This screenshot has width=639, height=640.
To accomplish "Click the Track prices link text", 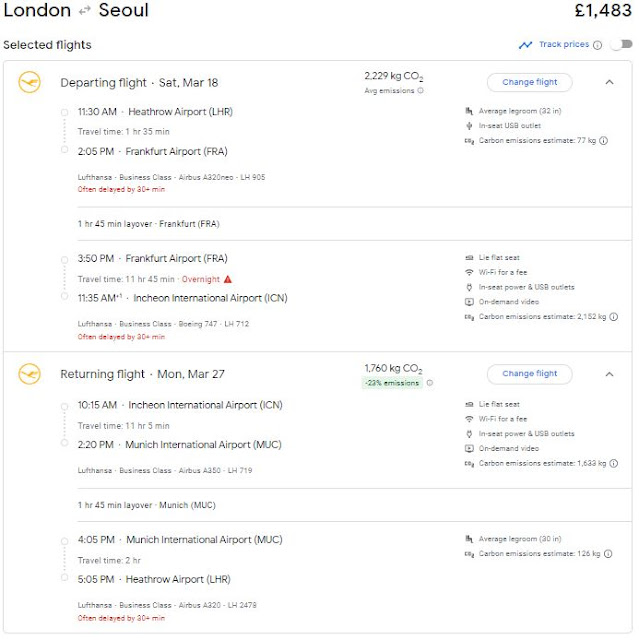I will pyautogui.click(x=563, y=45).
